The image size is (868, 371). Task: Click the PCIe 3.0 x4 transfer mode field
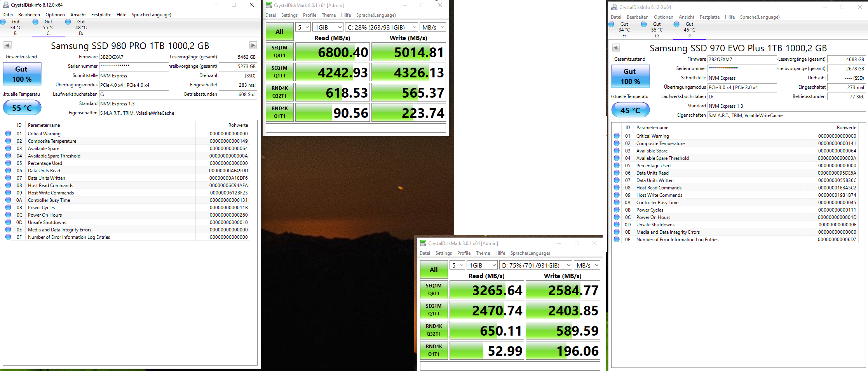[743, 87]
